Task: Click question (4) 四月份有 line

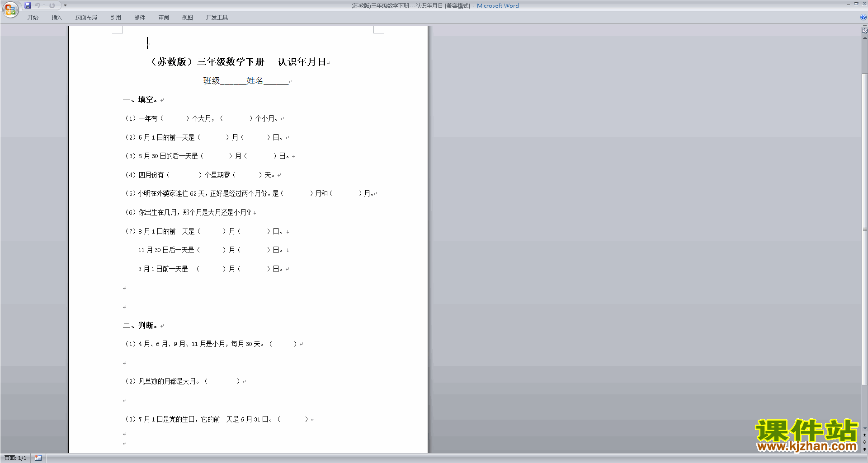Action: pyautogui.click(x=200, y=175)
